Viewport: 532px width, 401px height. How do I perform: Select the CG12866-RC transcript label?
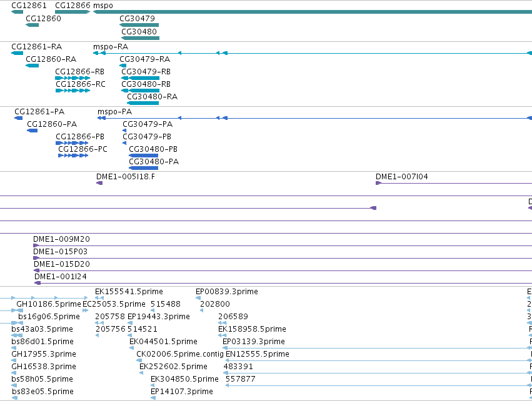tap(81, 84)
